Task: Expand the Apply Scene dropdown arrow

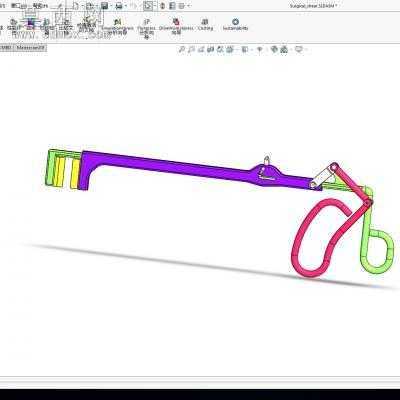Action: pos(290,50)
